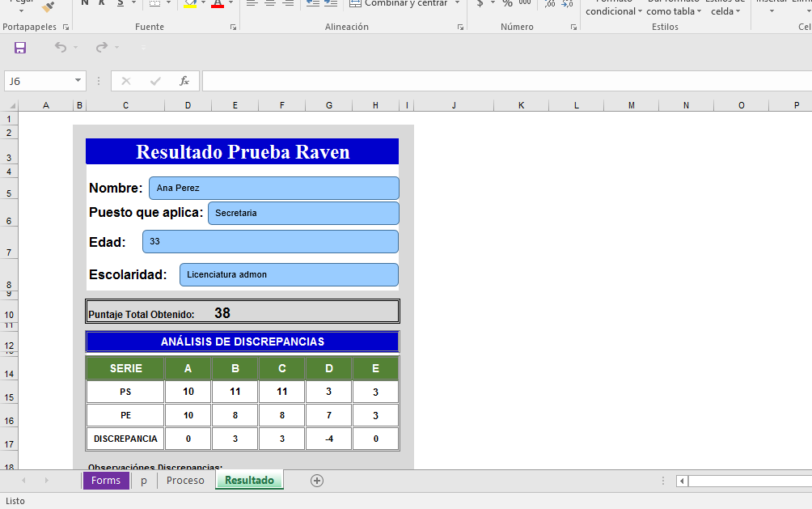The image size is (812, 509).
Task: Open the Portapapeles dialog launcher
Action: click(66, 27)
